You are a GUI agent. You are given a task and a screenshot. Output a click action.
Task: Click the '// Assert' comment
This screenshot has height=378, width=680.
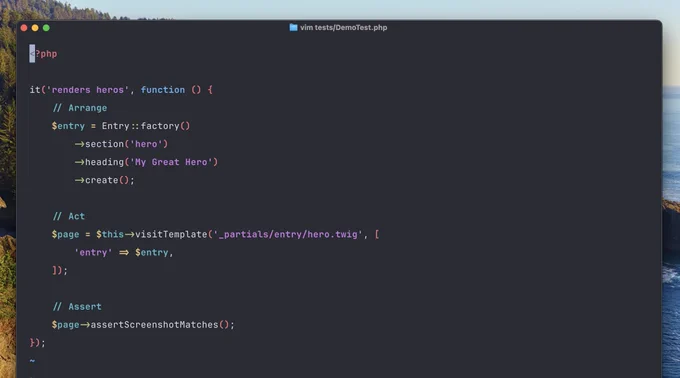77,307
